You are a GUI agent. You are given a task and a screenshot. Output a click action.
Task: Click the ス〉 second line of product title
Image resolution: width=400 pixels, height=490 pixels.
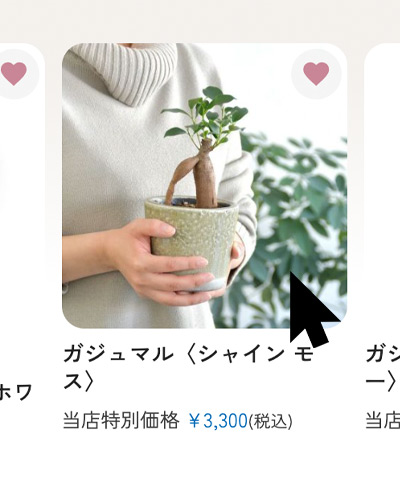pos(78,382)
